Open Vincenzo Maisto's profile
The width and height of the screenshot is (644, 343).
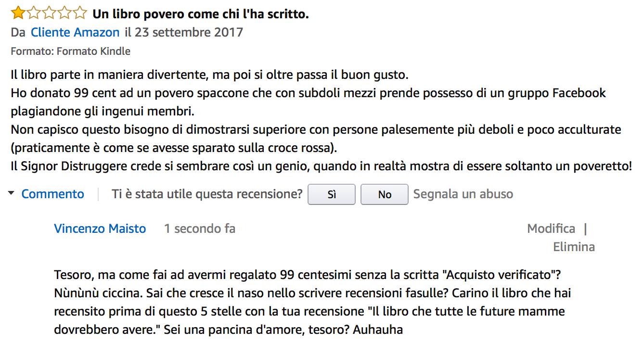click(x=100, y=229)
